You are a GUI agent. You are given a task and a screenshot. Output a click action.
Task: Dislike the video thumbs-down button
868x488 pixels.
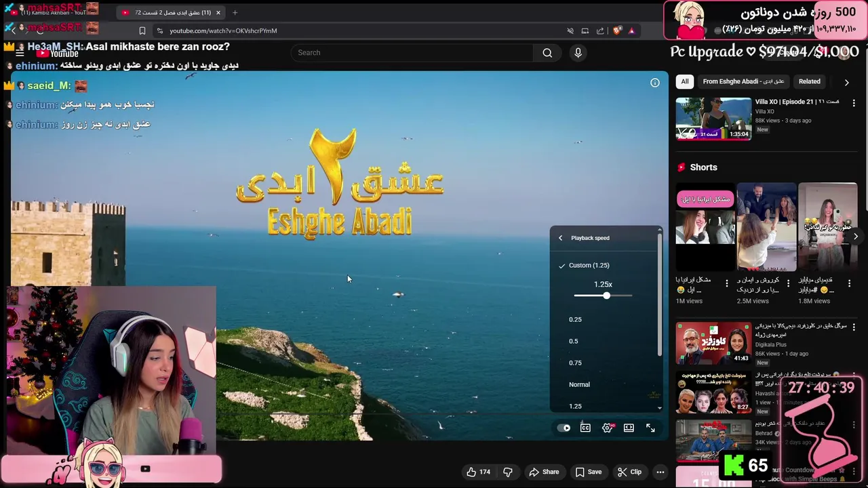[x=507, y=472]
